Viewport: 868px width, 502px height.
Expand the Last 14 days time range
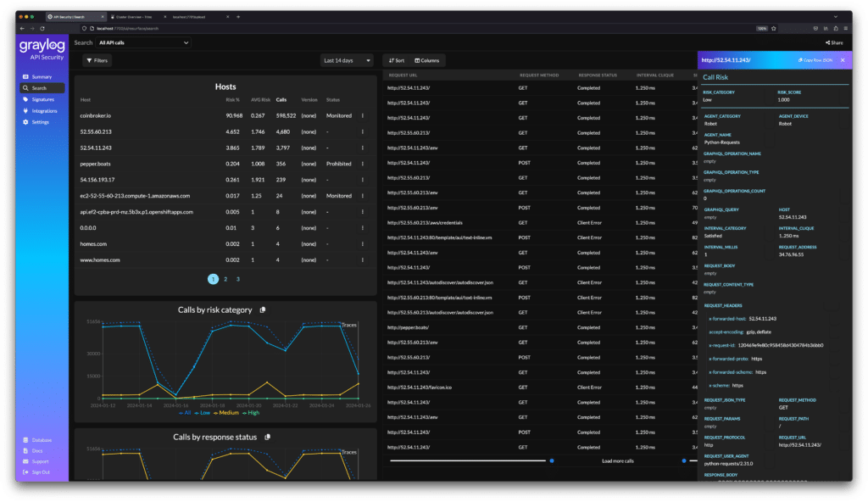348,60
